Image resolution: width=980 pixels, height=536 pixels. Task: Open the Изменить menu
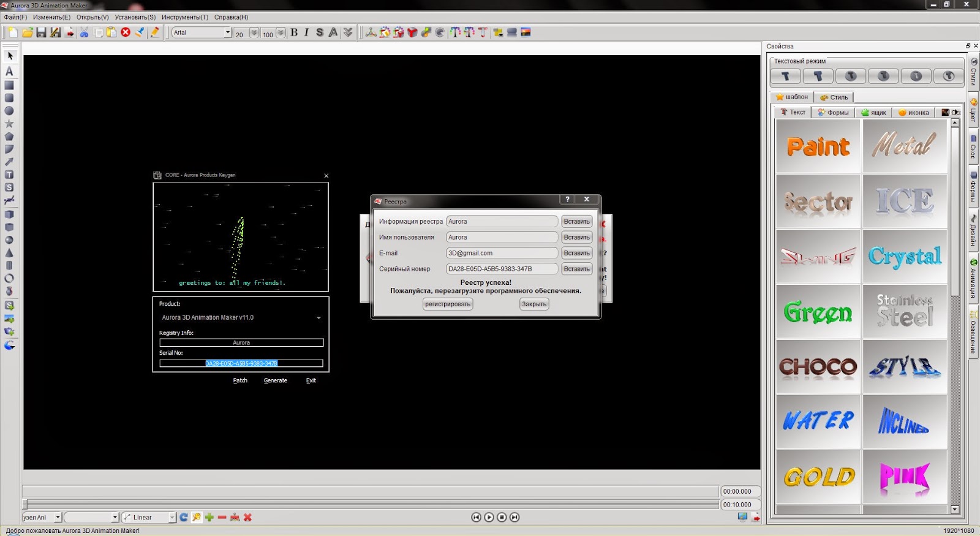point(51,17)
